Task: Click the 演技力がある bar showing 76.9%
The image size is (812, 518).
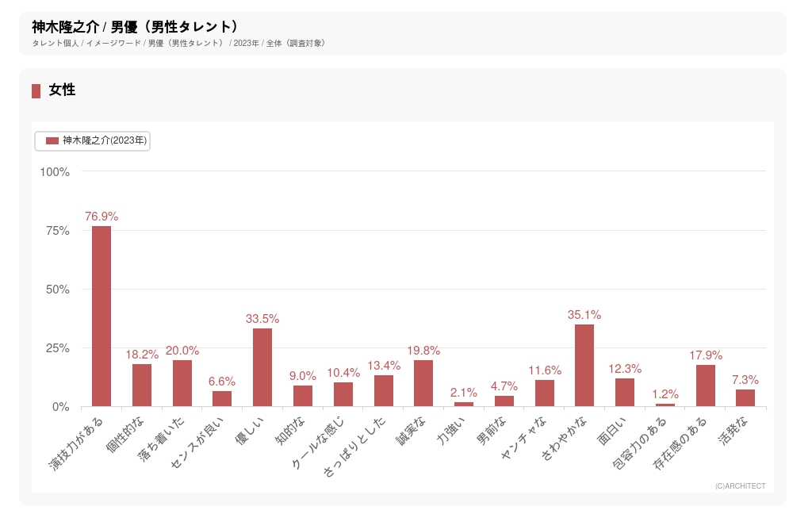Action: coord(101,316)
